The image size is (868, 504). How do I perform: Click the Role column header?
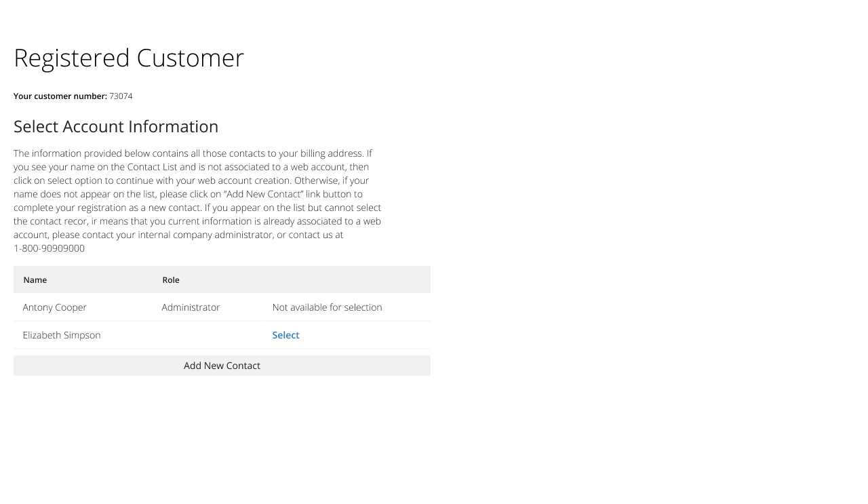[171, 279]
